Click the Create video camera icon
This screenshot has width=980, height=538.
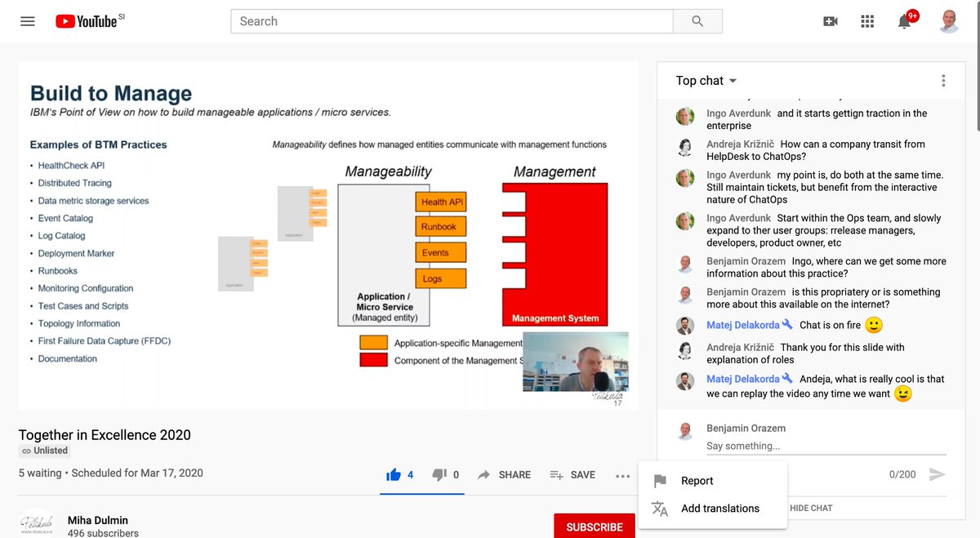click(x=830, y=20)
